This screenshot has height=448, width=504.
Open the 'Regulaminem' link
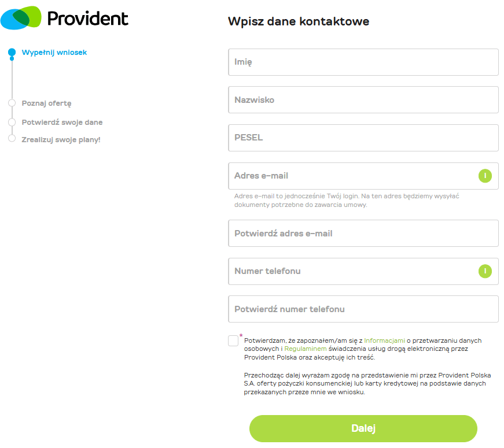click(x=306, y=349)
